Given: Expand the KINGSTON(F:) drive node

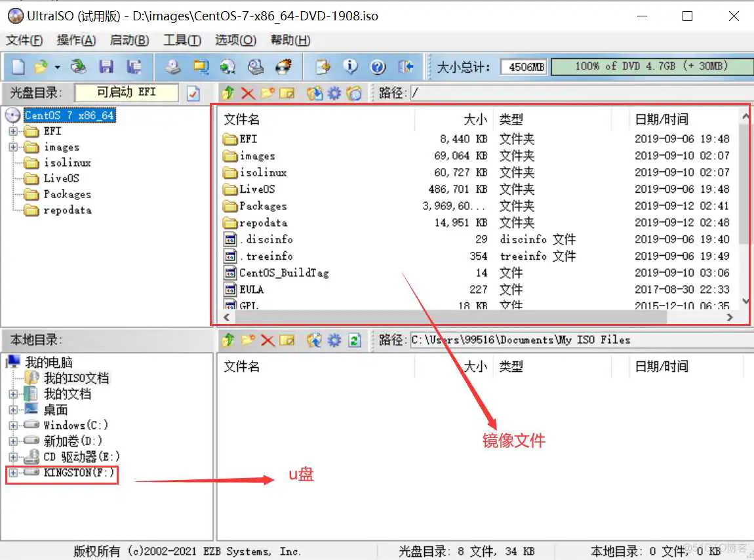Looking at the screenshot, I should click(13, 473).
